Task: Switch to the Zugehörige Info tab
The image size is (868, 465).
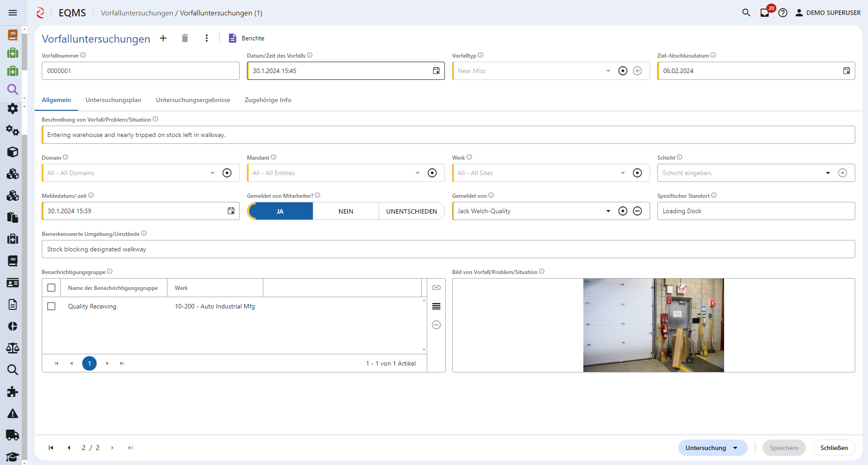Action: point(268,100)
